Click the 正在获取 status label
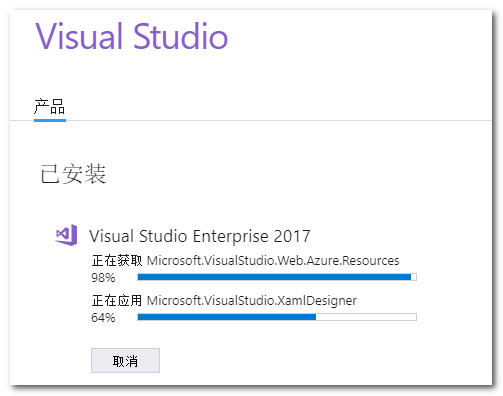The width and height of the screenshot is (503, 396). [117, 261]
